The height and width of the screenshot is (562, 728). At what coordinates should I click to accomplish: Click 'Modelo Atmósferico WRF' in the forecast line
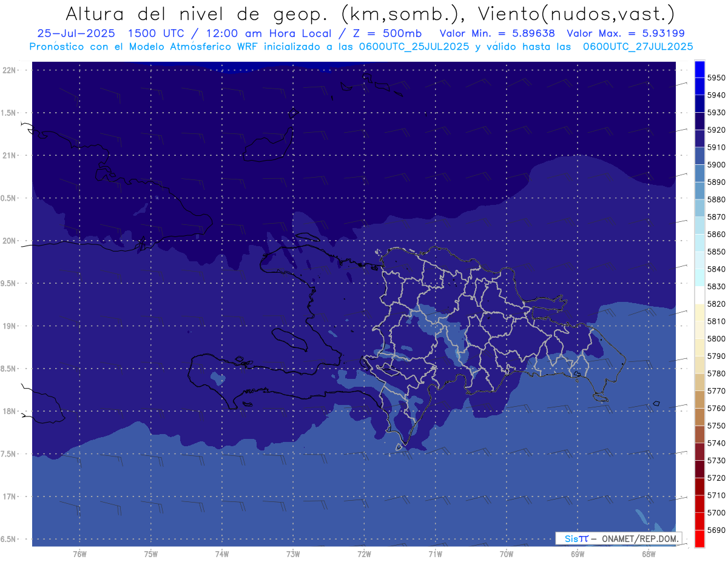(x=194, y=46)
